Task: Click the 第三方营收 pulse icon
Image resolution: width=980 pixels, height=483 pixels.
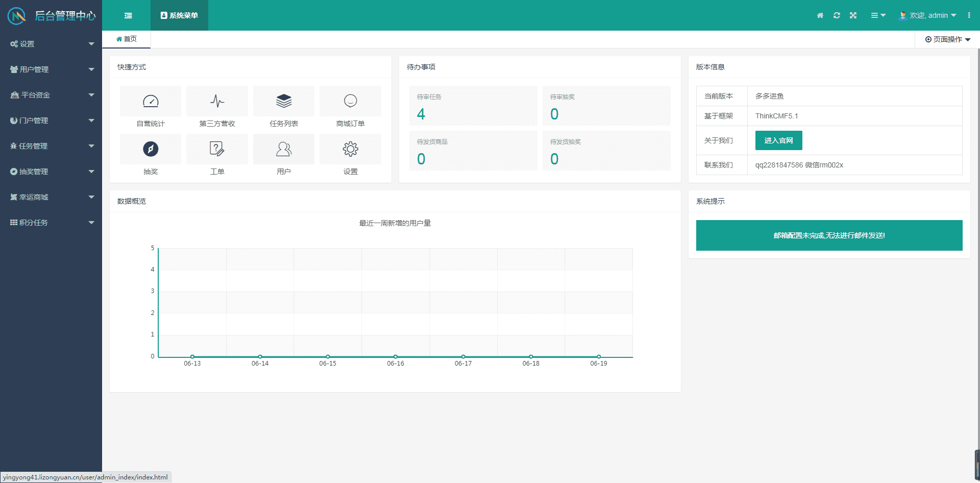Action: click(217, 102)
